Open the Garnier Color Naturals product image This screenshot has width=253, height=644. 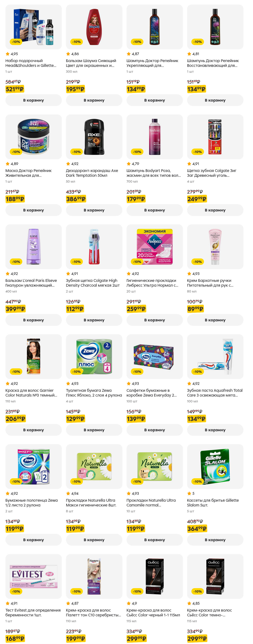(33, 356)
